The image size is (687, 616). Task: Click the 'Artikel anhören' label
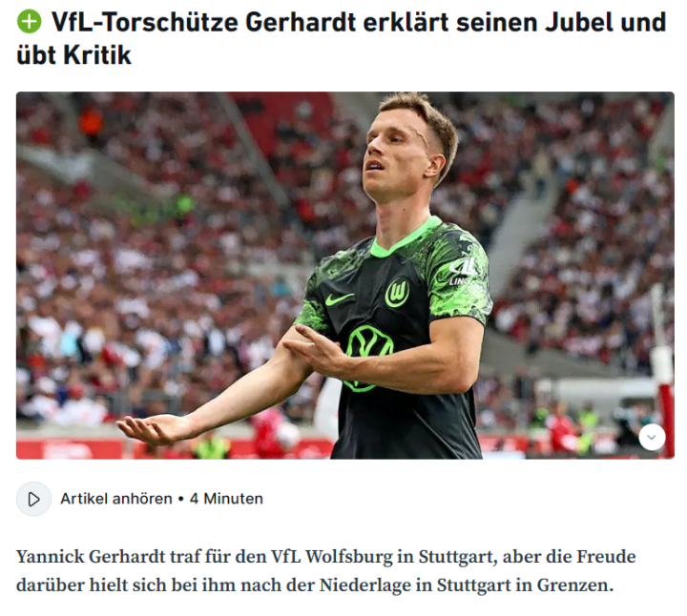[116, 499]
